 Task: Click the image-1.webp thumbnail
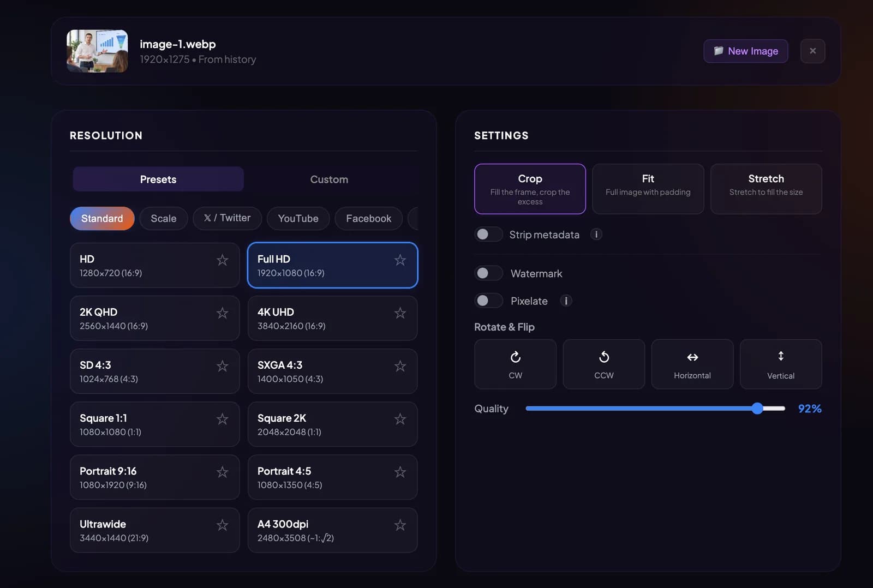click(97, 51)
